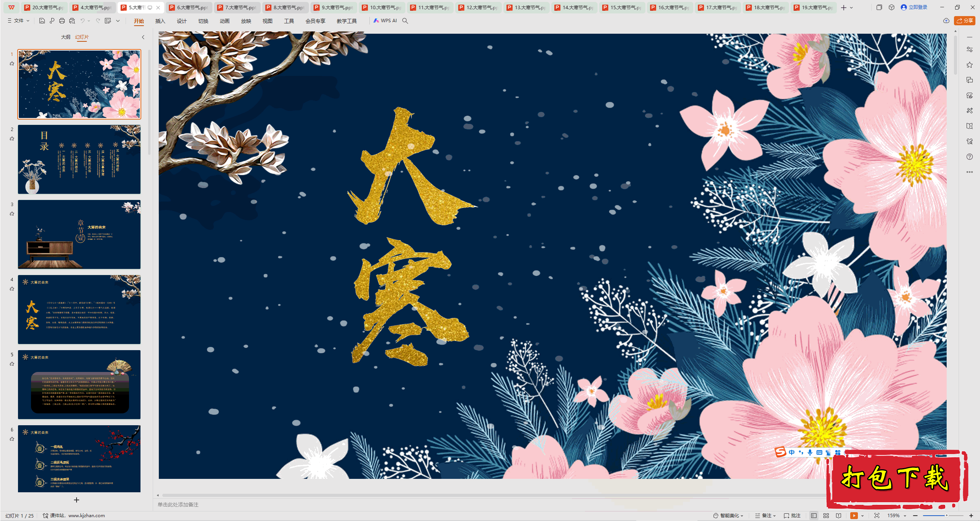The image size is (980, 521).
Task: Open 智能美化 dropdown in status bar
Action: click(728, 516)
